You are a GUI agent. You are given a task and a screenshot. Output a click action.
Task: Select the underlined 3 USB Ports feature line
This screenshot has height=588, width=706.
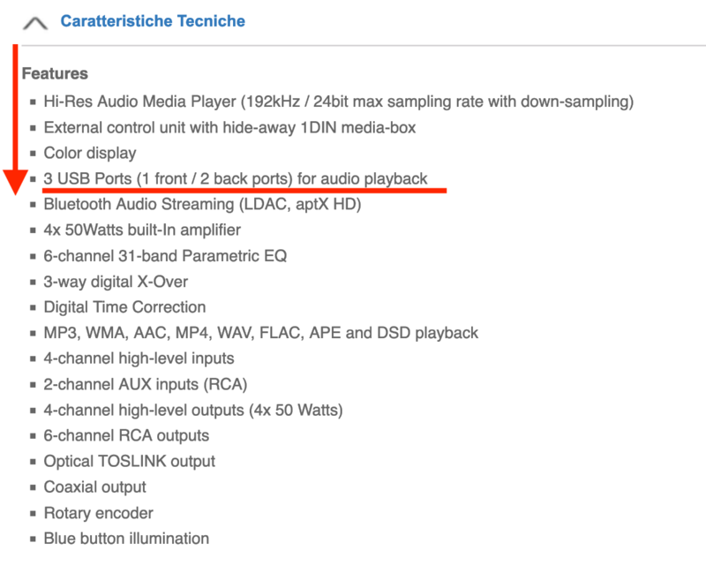234,177
